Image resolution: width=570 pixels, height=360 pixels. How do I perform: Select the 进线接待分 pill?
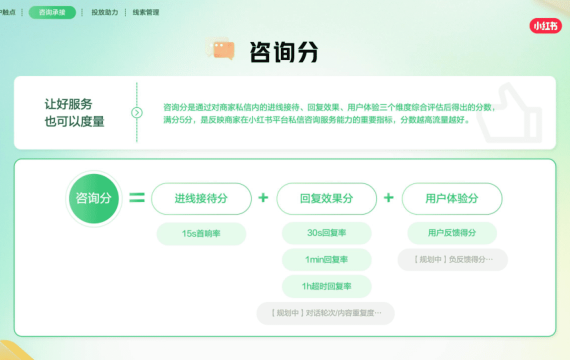point(201,199)
